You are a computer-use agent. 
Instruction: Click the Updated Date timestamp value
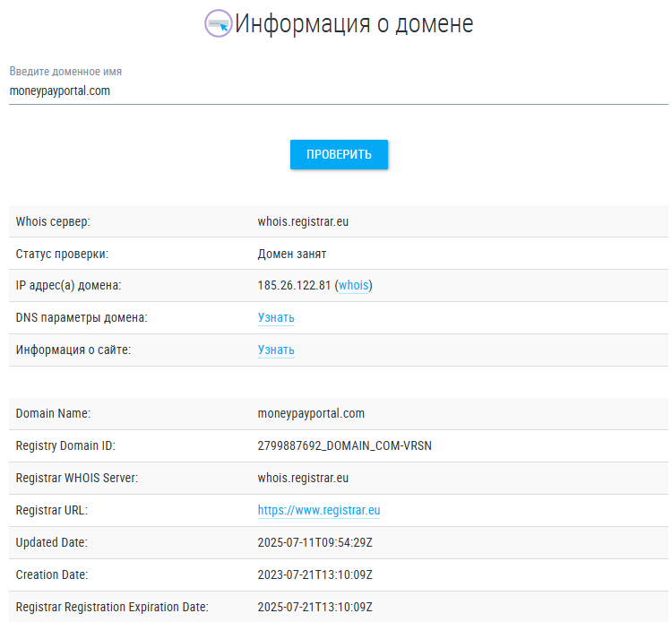[x=314, y=543]
